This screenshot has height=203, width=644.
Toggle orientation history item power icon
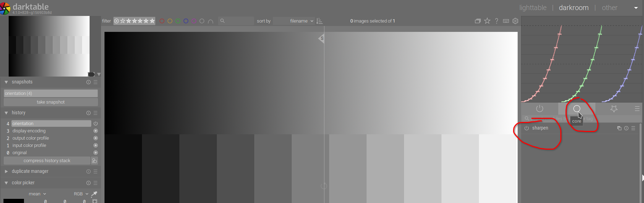[95, 124]
